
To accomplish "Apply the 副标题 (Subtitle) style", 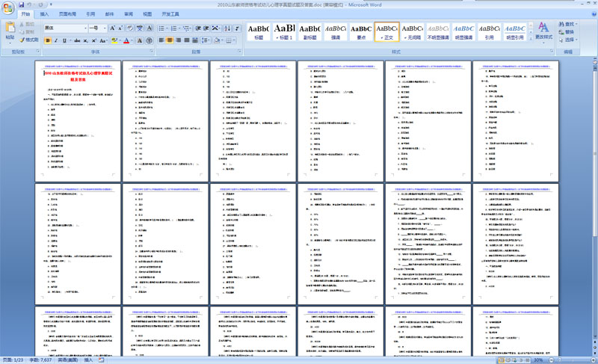I will pyautogui.click(x=309, y=31).
